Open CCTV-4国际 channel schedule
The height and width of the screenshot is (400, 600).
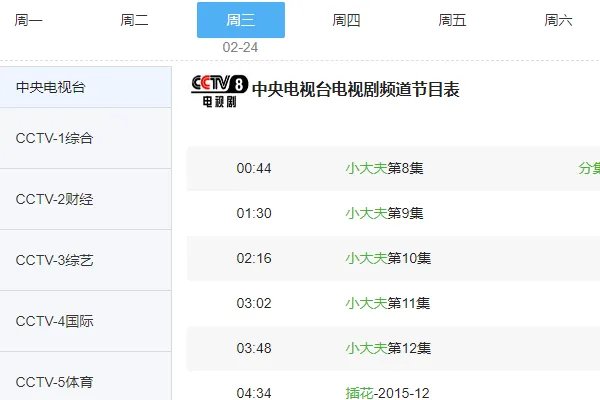86,321
